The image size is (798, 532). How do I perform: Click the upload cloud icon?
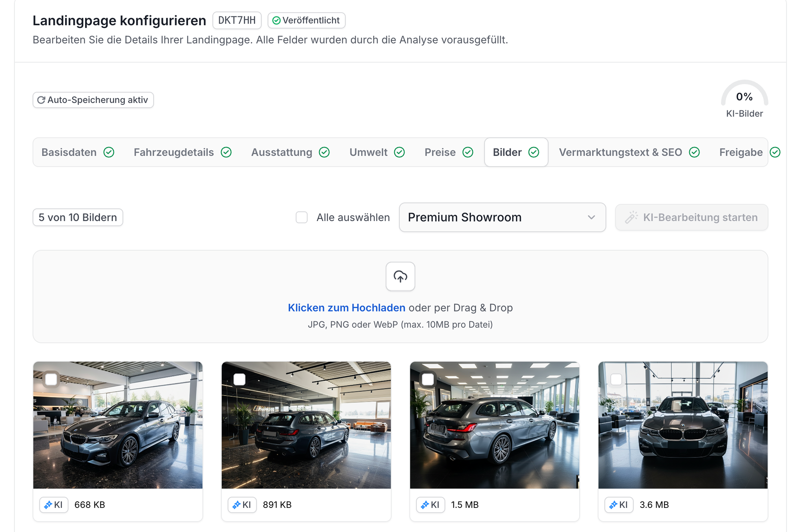[x=400, y=277]
